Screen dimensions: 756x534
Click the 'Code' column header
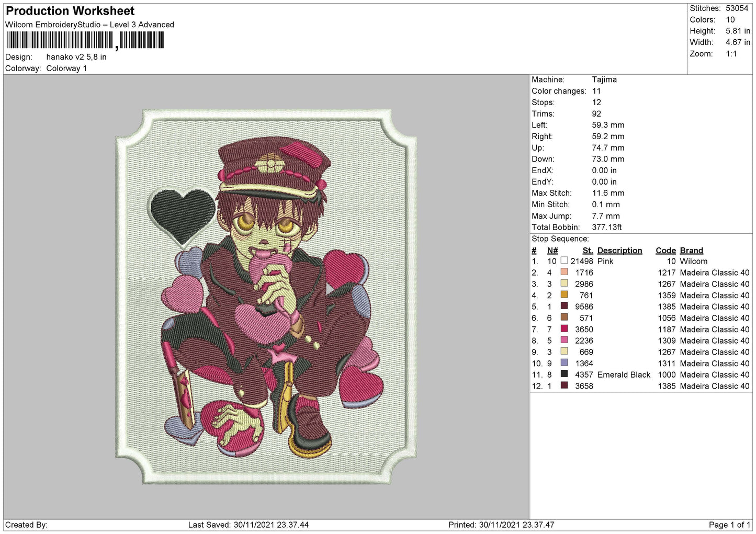(665, 251)
